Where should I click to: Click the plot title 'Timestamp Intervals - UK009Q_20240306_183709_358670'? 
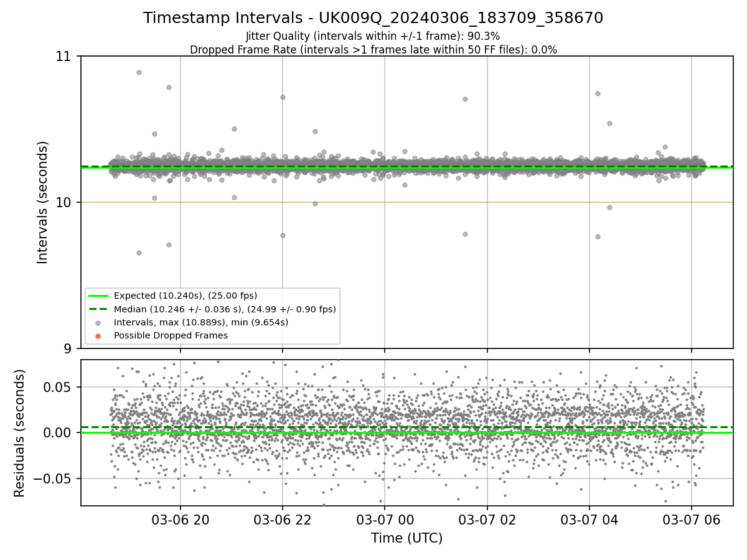tap(373, 18)
